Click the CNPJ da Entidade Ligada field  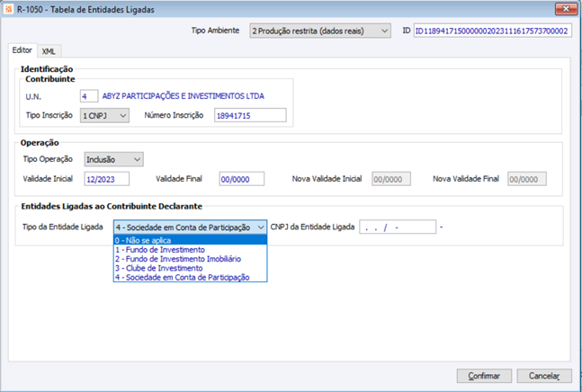(x=398, y=227)
